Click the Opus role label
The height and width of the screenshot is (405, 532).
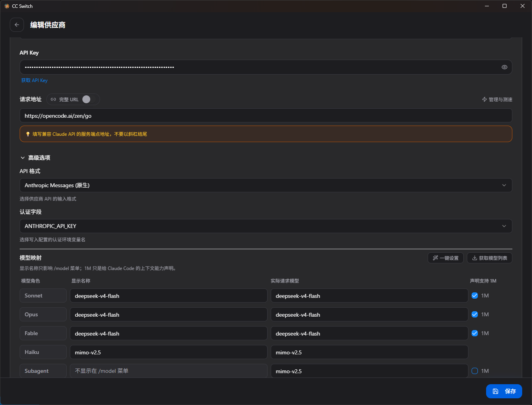43,314
